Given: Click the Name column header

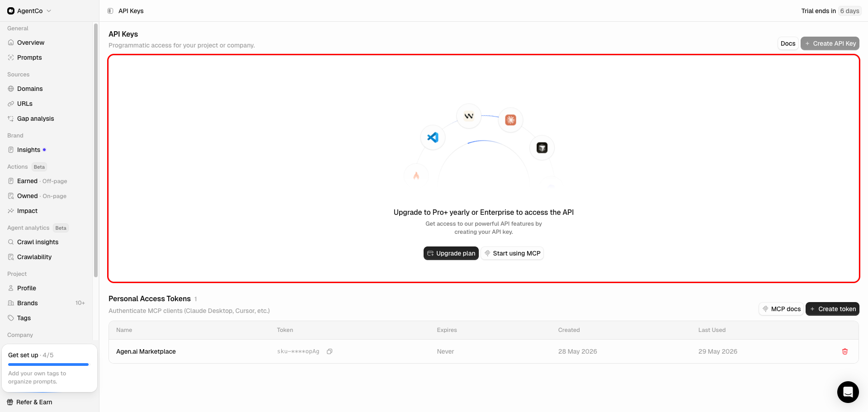Looking at the screenshot, I should click(x=124, y=330).
